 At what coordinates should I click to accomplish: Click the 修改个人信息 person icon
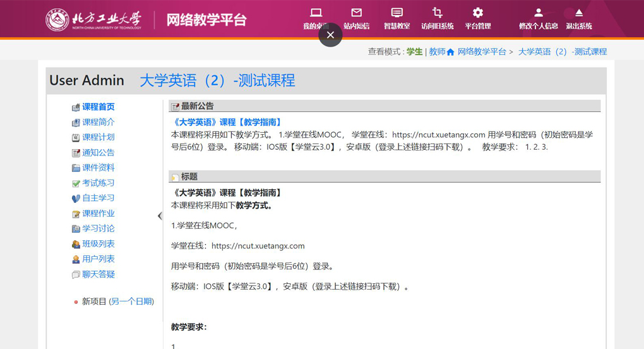coord(538,13)
